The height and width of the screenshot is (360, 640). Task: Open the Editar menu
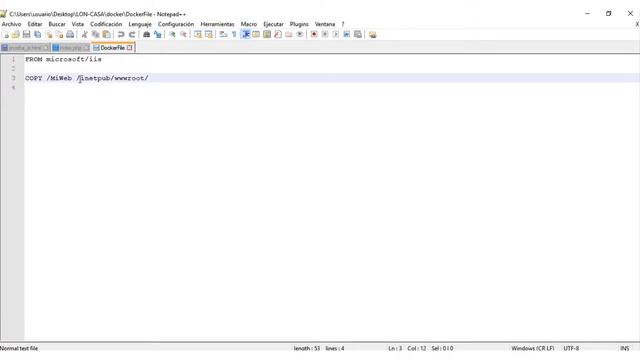pos(35,24)
